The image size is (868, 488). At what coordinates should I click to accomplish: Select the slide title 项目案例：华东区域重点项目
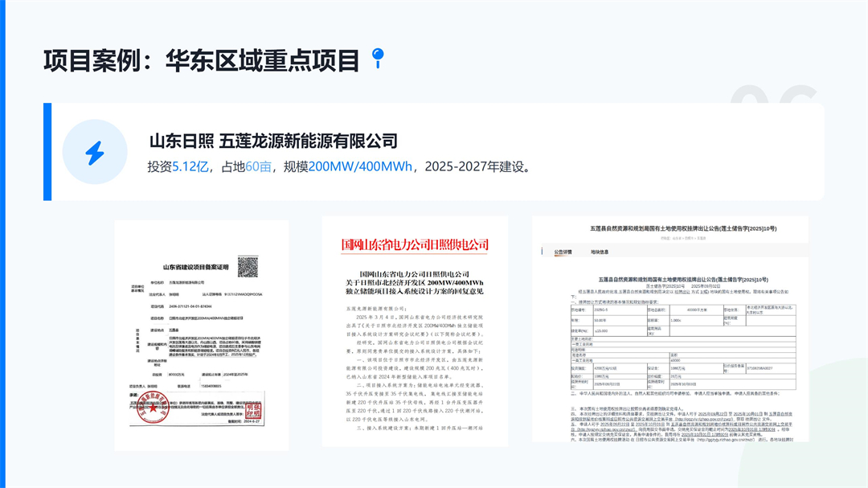201,59
